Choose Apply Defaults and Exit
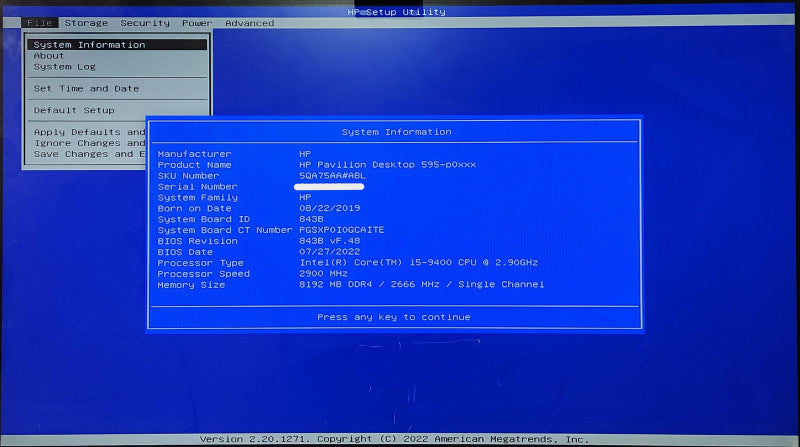This screenshot has width=800, height=447. coord(89,132)
